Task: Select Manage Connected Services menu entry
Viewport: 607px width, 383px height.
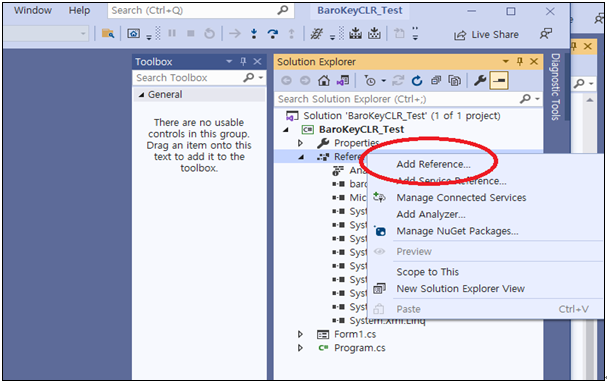Action: 461,198
